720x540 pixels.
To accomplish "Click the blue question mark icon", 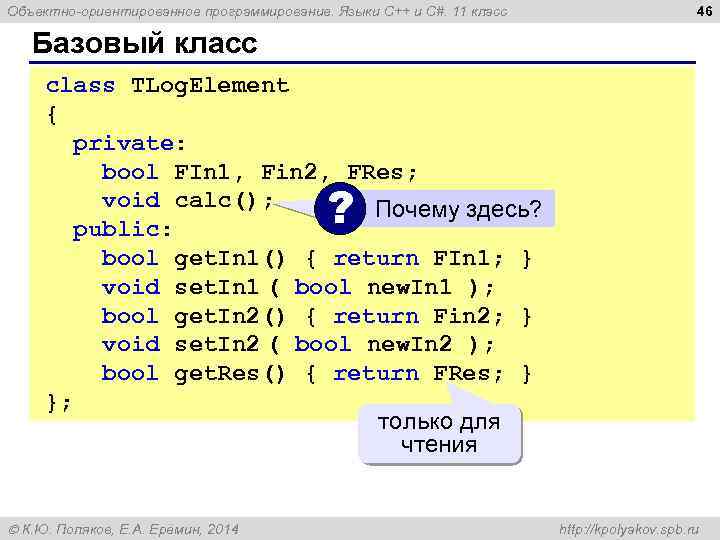I will tap(340, 208).
